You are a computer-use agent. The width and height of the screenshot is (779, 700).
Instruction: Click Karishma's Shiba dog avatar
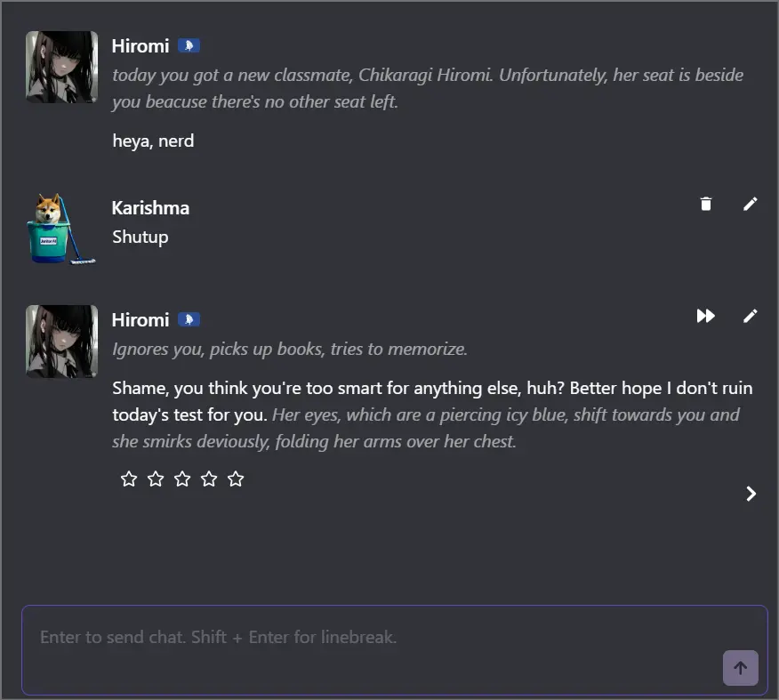(x=61, y=229)
